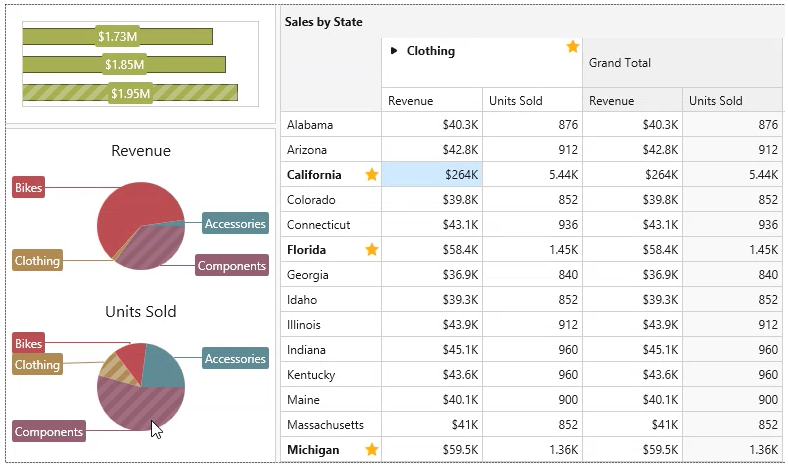
Task: Click the Bikes label in Revenue pie
Action: tap(29, 187)
